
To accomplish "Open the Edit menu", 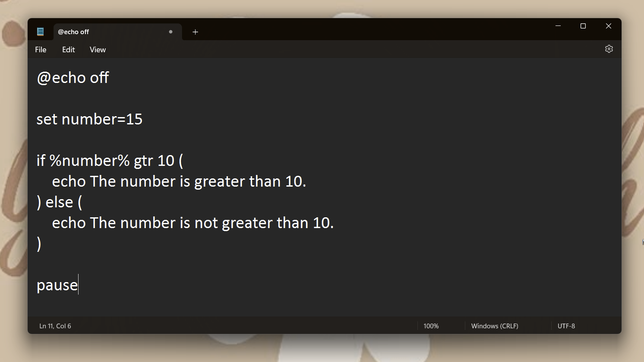I will [68, 49].
